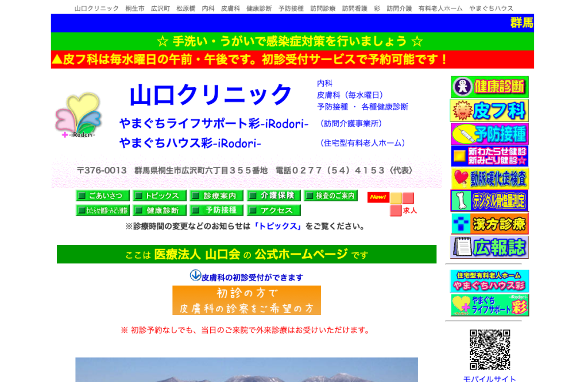
Task: Open ごあいさつ menu button
Action: tap(102, 196)
